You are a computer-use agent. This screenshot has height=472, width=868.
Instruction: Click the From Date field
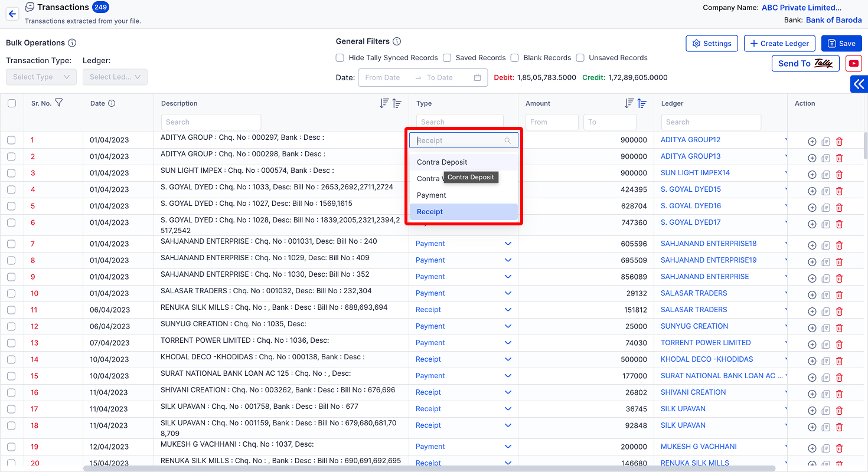pyautogui.click(x=387, y=77)
